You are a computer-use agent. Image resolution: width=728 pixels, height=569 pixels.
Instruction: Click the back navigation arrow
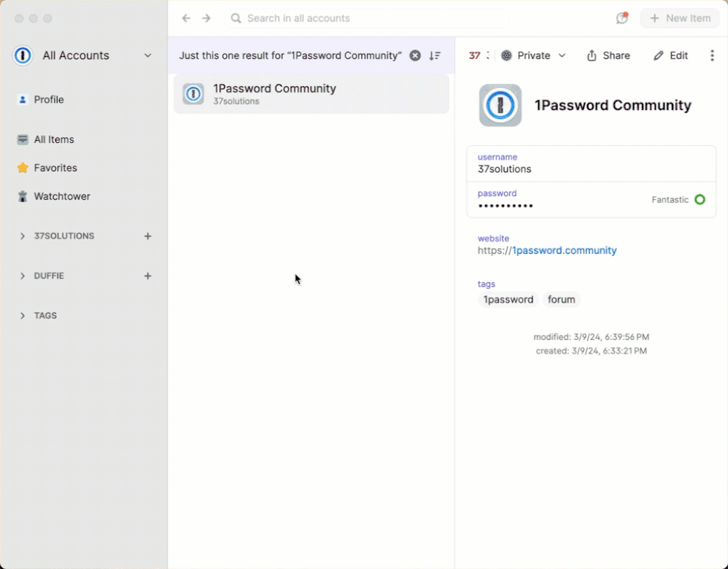pos(186,18)
